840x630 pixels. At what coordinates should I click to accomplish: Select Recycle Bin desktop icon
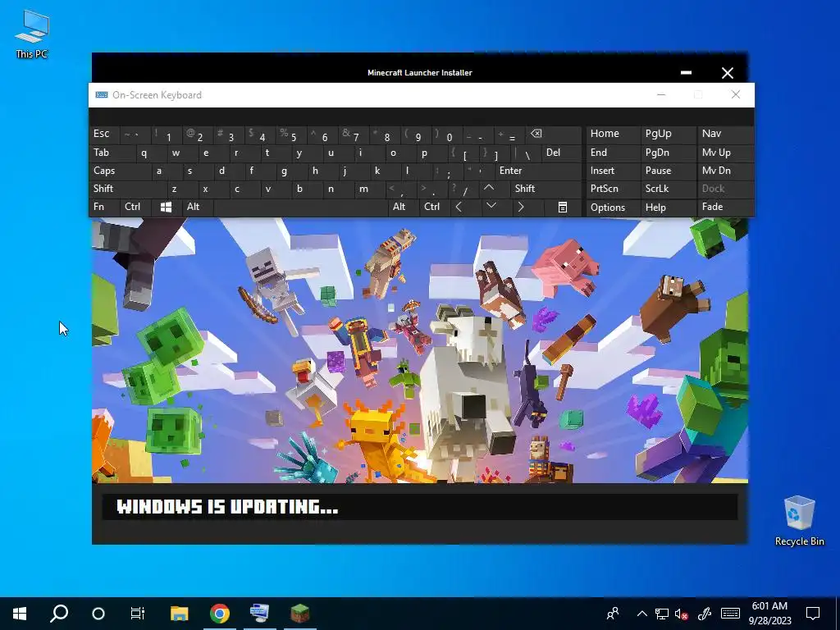pyautogui.click(x=799, y=521)
